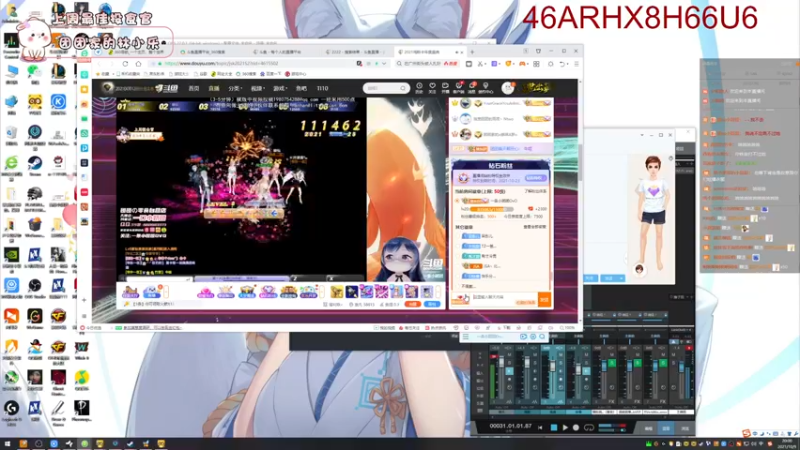Screen dimensions: 800x450
Task: Open 首页 in the Douyu navigation bar
Action: click(194, 88)
